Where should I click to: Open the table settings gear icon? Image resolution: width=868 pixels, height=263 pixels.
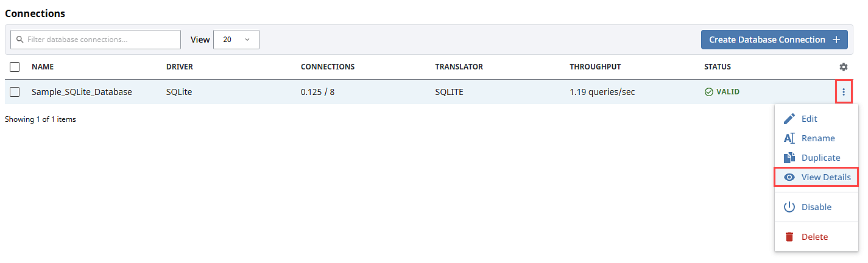844,67
